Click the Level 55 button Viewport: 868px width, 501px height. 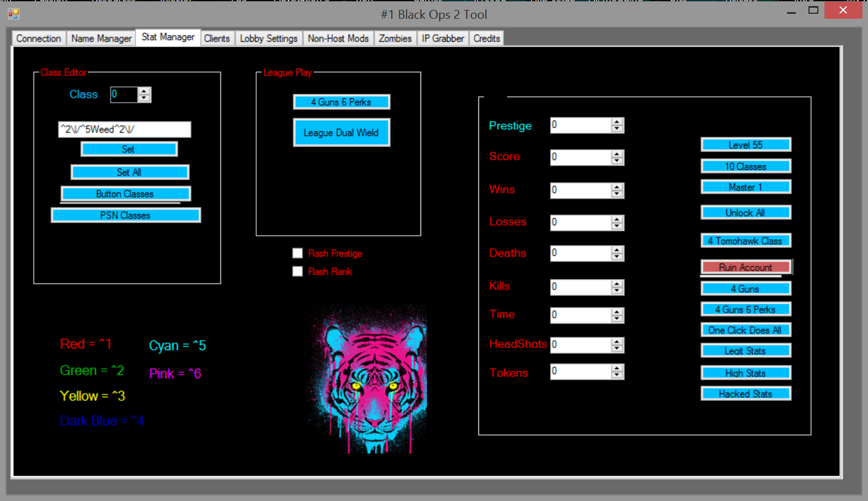(x=746, y=145)
